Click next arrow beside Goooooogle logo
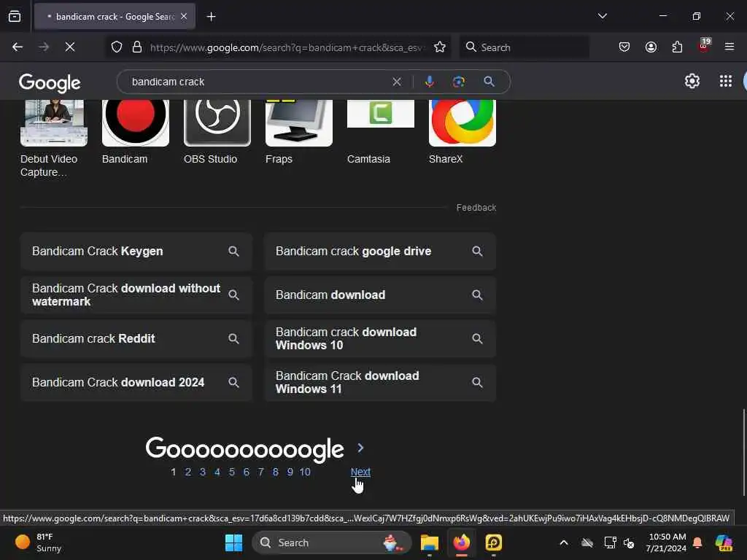 click(360, 448)
